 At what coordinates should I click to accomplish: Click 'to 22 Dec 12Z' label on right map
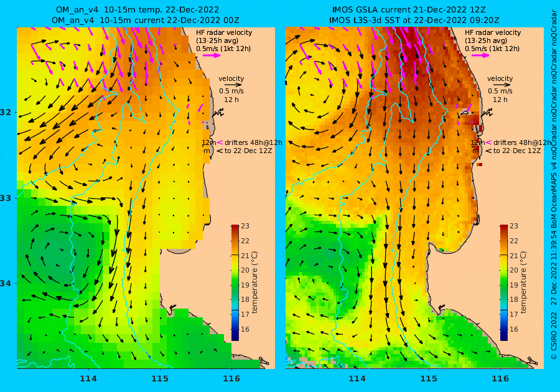coord(517,151)
